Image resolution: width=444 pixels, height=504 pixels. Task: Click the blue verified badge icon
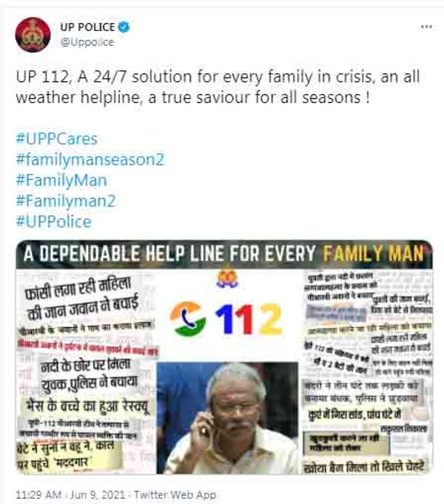(124, 27)
